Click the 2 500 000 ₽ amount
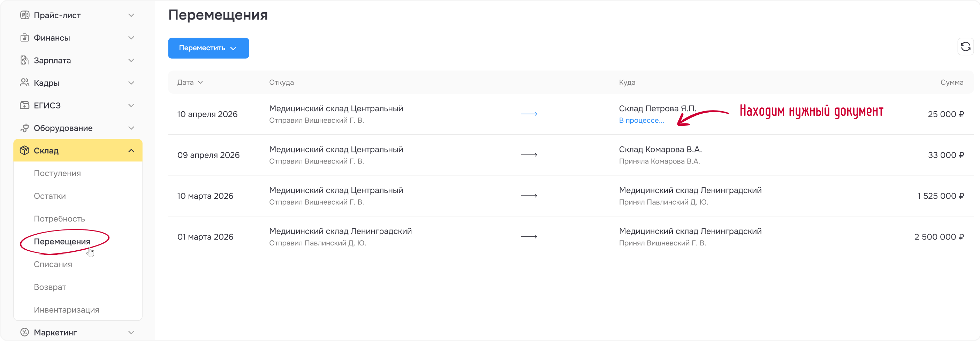Viewport: 980px width, 341px height. (x=939, y=237)
